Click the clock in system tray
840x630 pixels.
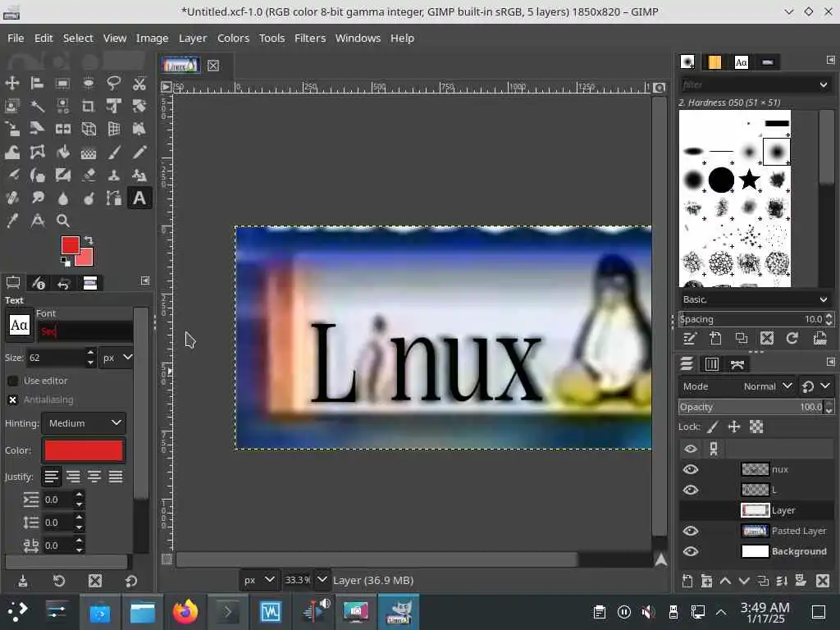(x=765, y=612)
